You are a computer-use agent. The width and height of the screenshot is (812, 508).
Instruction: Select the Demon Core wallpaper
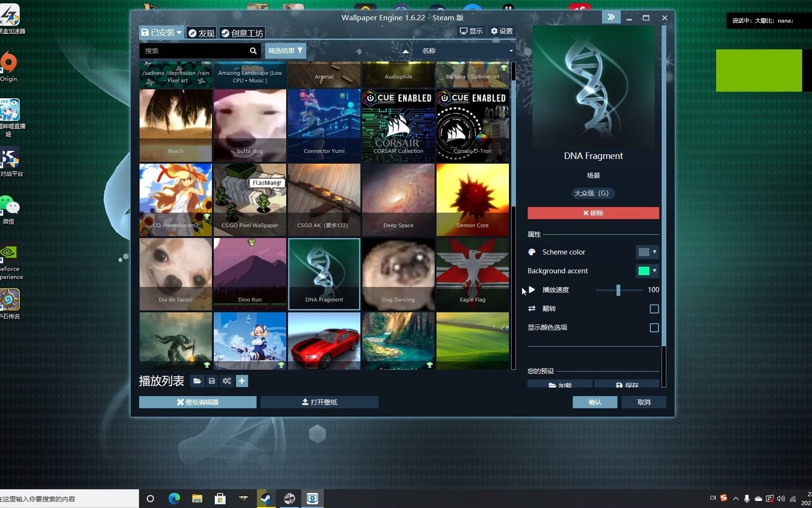tap(473, 200)
